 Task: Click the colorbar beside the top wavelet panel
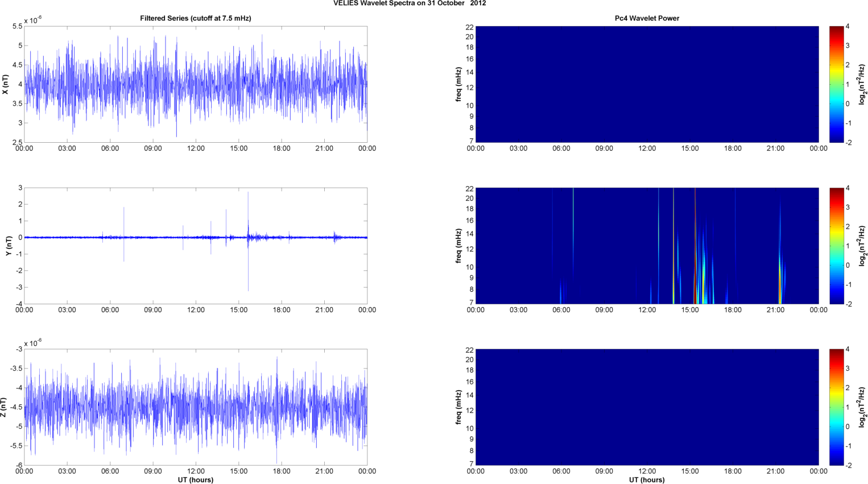point(836,84)
